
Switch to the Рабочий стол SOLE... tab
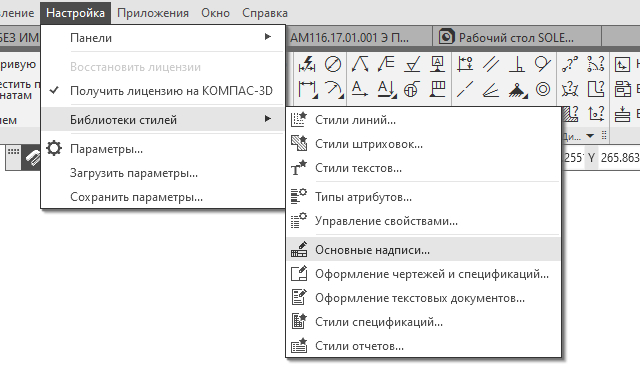pyautogui.click(x=517, y=38)
